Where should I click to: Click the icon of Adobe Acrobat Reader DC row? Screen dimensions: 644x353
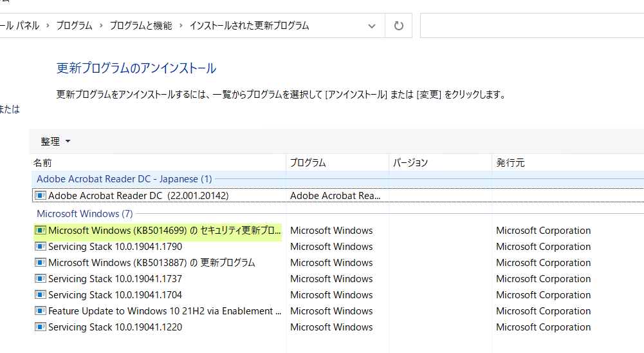point(41,195)
